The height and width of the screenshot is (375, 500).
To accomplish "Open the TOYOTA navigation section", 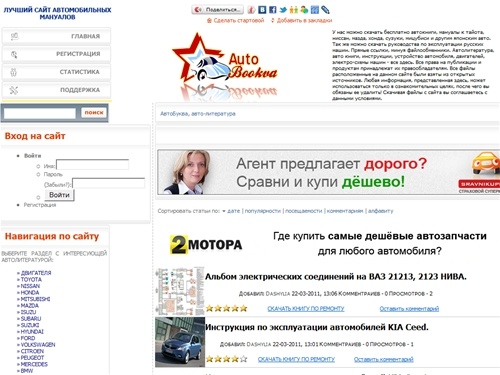I will tap(31, 280).
